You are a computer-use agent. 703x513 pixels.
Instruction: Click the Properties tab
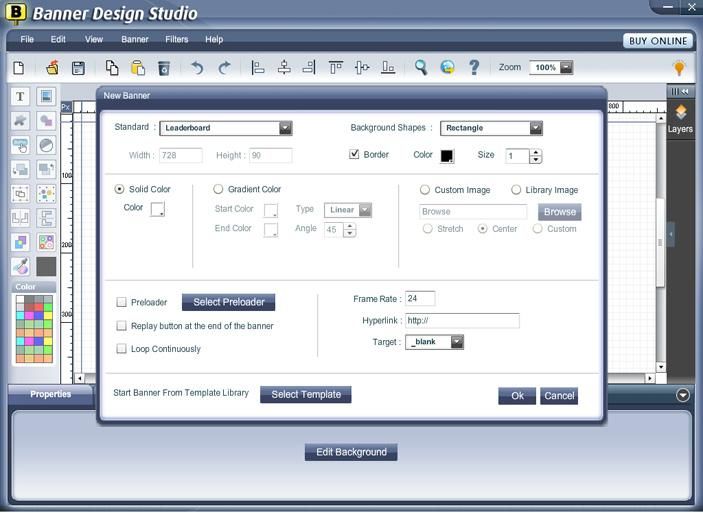pos(50,394)
